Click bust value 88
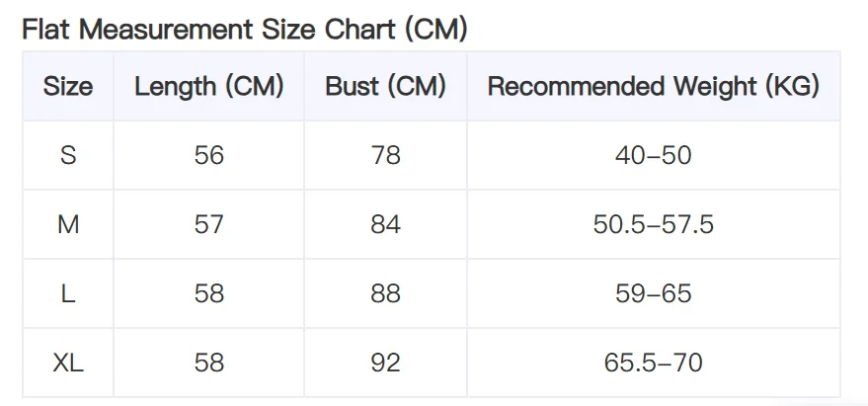Image resolution: width=868 pixels, height=406 pixels. [x=385, y=293]
